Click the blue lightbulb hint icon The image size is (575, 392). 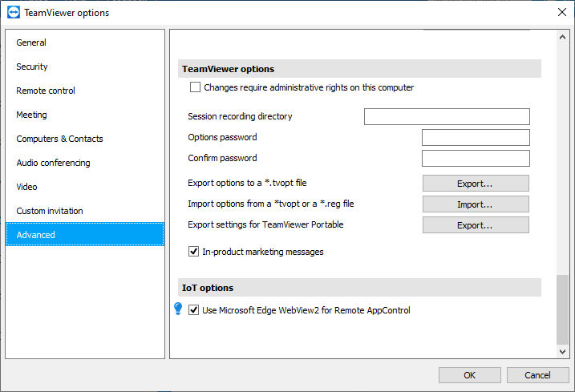point(178,309)
